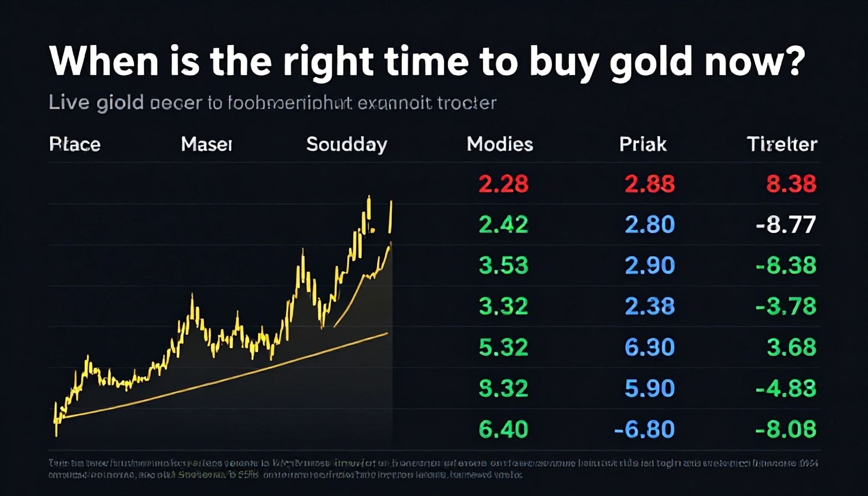
Task: Click the blue 6.30 Priak value
Action: (x=650, y=347)
